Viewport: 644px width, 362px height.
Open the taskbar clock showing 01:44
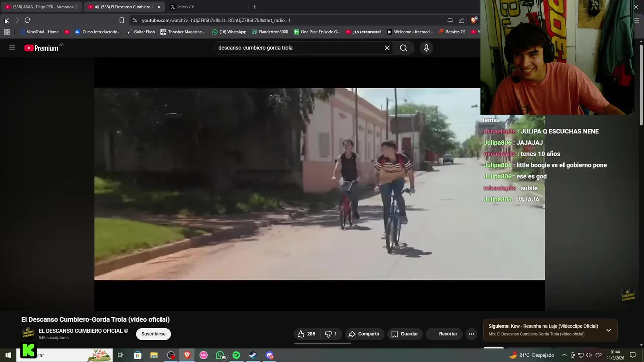[x=615, y=355]
